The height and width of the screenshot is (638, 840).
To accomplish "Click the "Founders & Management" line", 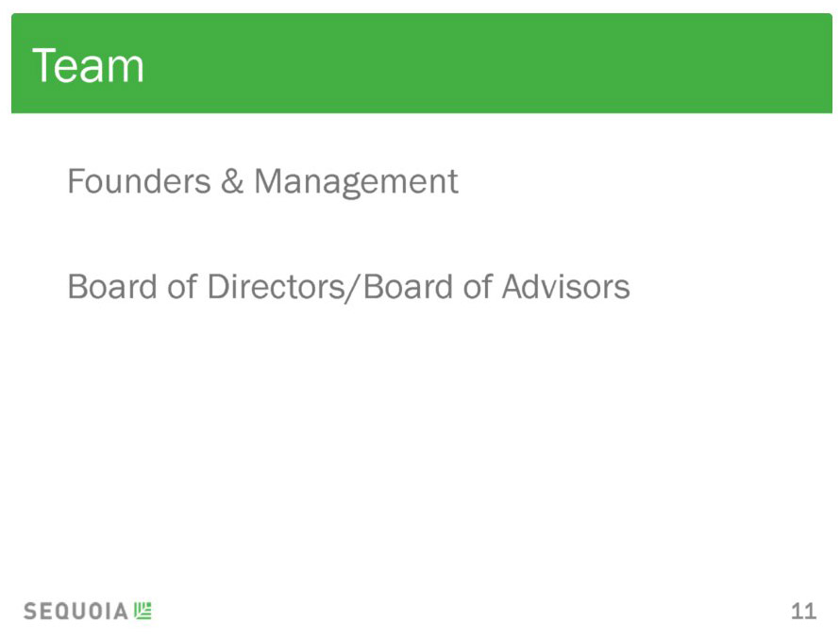I will pos(262,182).
